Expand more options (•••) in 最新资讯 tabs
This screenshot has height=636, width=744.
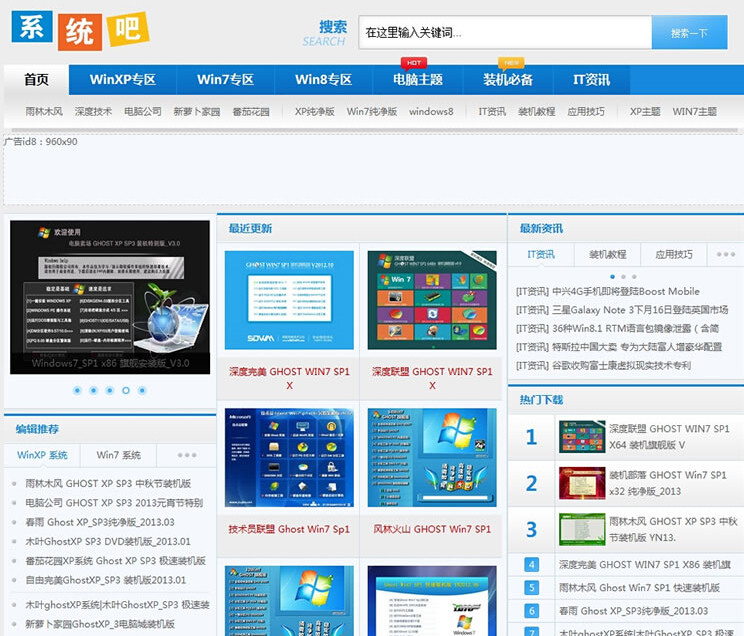click(x=726, y=255)
